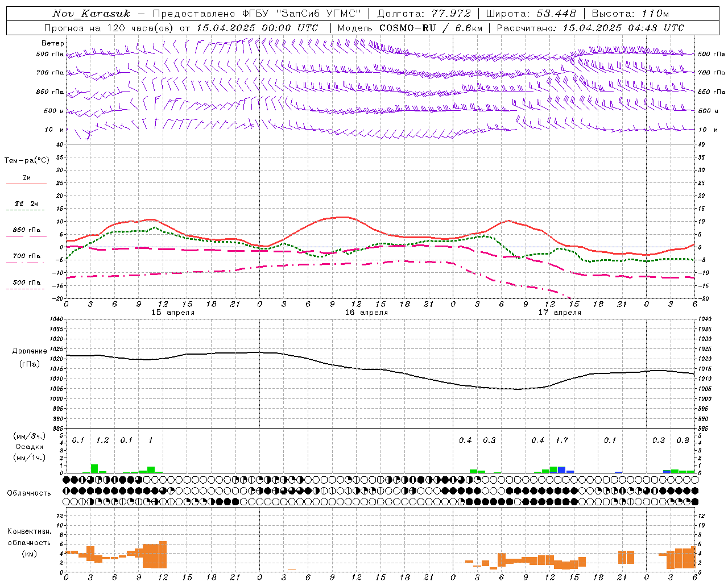Click the Ветер panel label
The width and height of the screenshot is (728, 582).
tap(53, 43)
